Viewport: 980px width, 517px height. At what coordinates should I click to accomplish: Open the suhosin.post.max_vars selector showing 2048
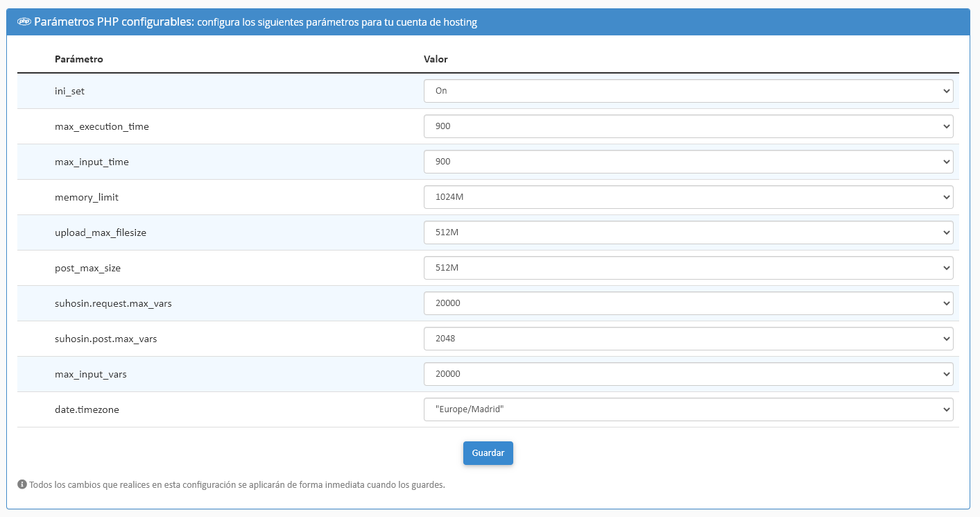pyautogui.click(x=688, y=339)
